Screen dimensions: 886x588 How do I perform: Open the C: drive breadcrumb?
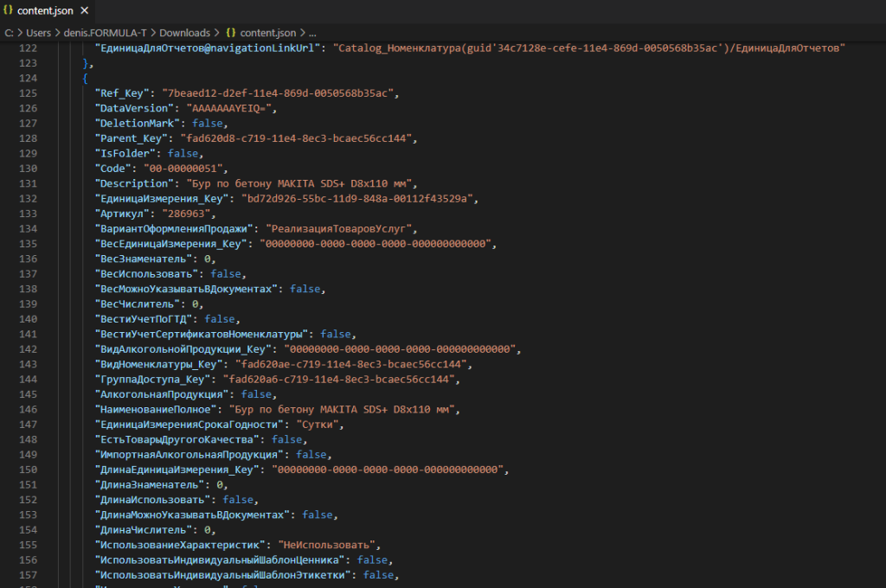coord(9,31)
